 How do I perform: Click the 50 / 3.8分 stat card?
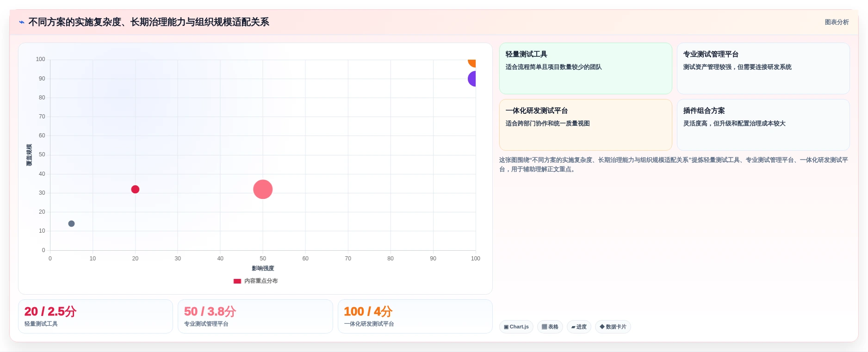(255, 316)
